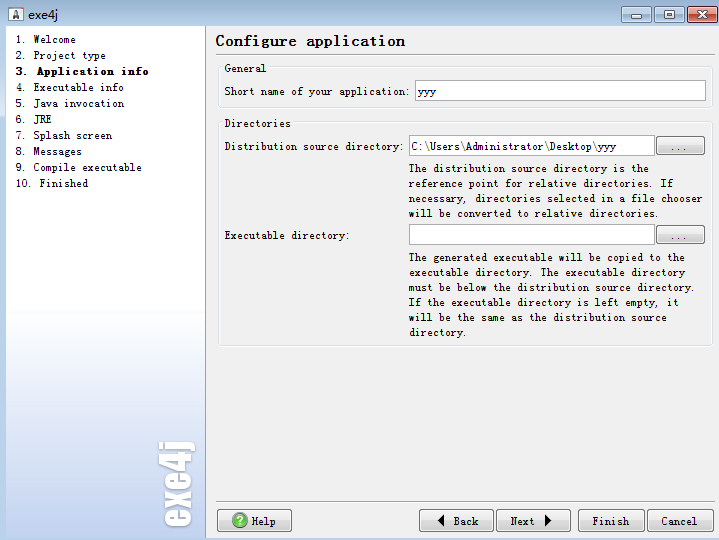The image size is (719, 540).
Task: Cancel the exe4j wizard
Action: [x=679, y=521]
